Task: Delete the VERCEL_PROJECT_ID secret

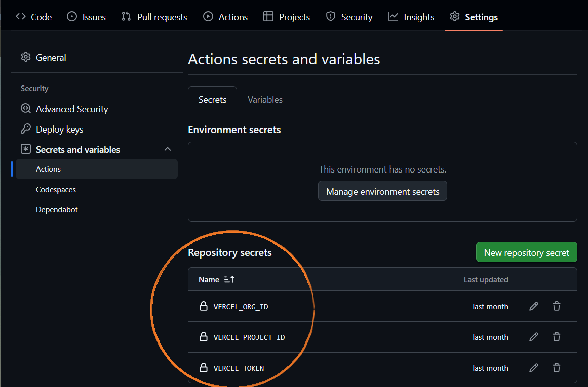Action: [557, 337]
